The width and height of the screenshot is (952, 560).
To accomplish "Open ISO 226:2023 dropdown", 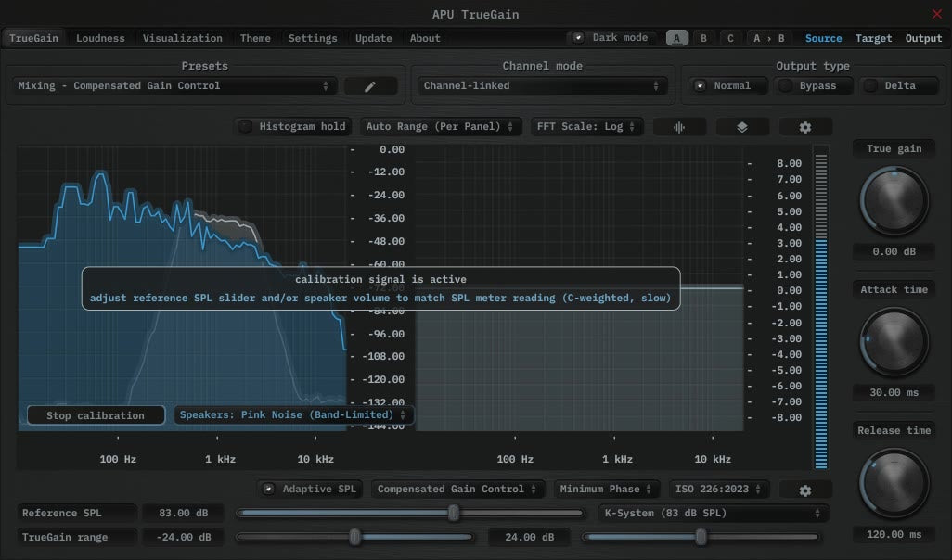I will point(718,489).
